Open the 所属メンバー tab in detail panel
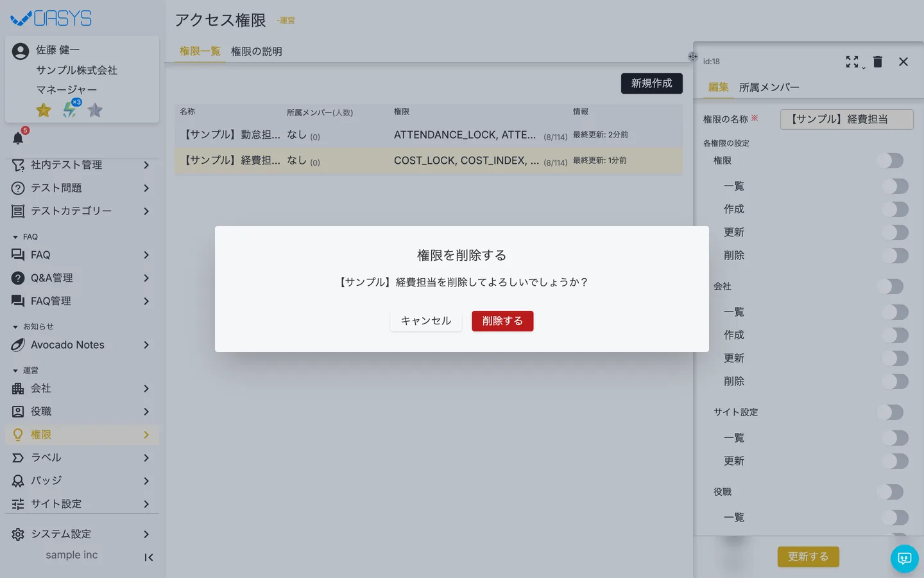This screenshot has width=924, height=578. 769,87
